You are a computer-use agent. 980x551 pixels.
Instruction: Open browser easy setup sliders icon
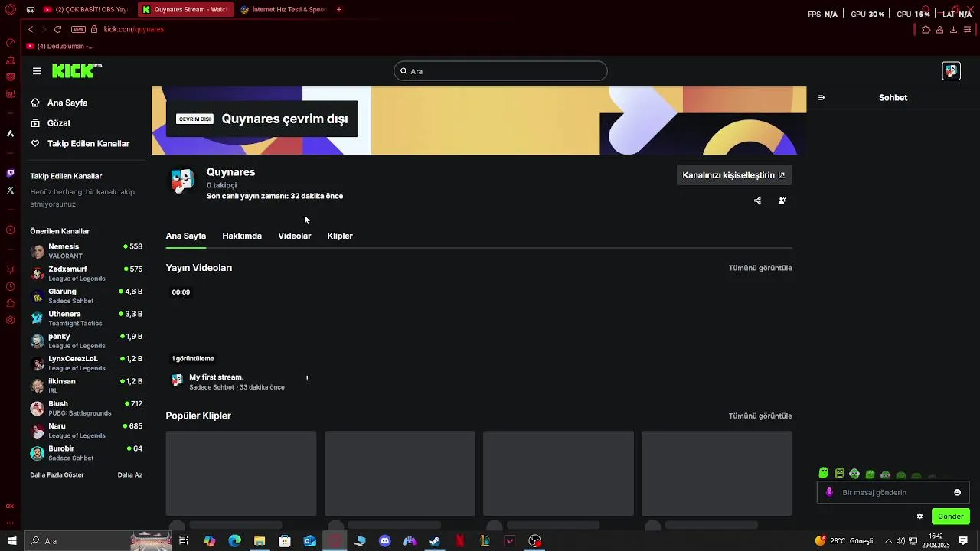(x=968, y=30)
